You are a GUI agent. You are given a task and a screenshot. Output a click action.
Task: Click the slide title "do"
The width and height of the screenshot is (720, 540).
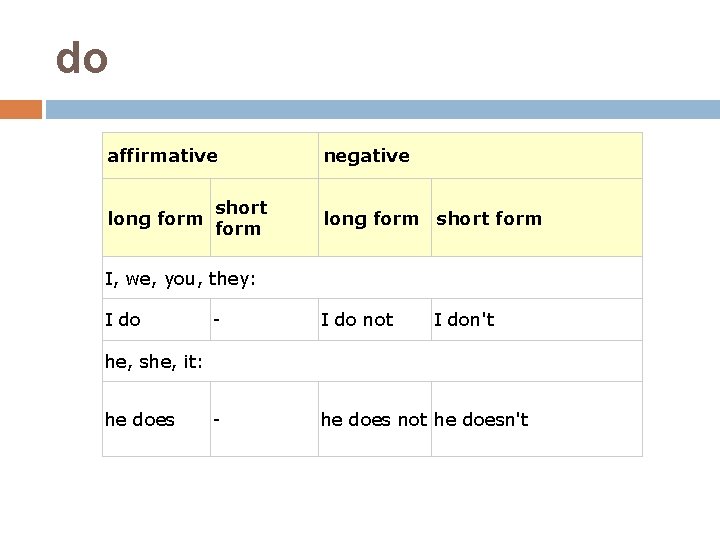(x=82, y=59)
